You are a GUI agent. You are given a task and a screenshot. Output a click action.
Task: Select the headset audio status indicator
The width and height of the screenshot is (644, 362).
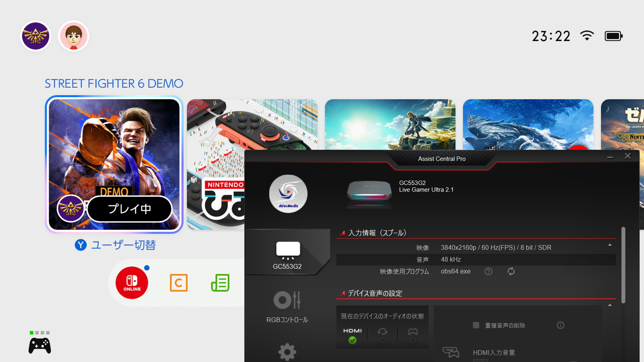(x=382, y=335)
